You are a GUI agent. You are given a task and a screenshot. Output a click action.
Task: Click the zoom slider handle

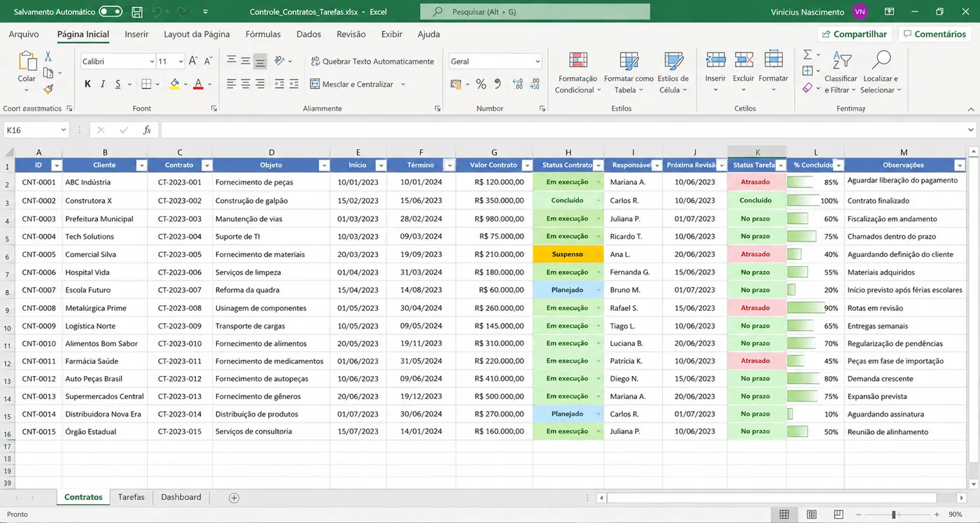click(x=893, y=515)
